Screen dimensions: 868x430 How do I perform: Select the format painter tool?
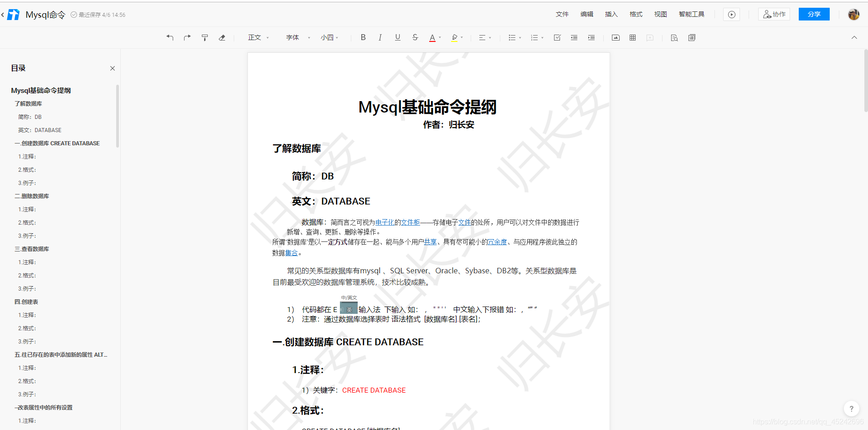205,38
